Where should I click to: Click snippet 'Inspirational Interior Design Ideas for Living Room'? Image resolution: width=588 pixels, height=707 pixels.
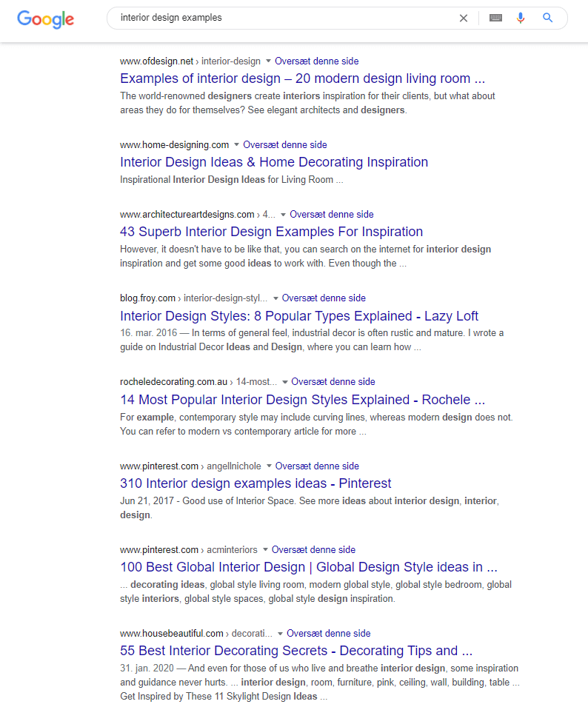click(x=231, y=179)
